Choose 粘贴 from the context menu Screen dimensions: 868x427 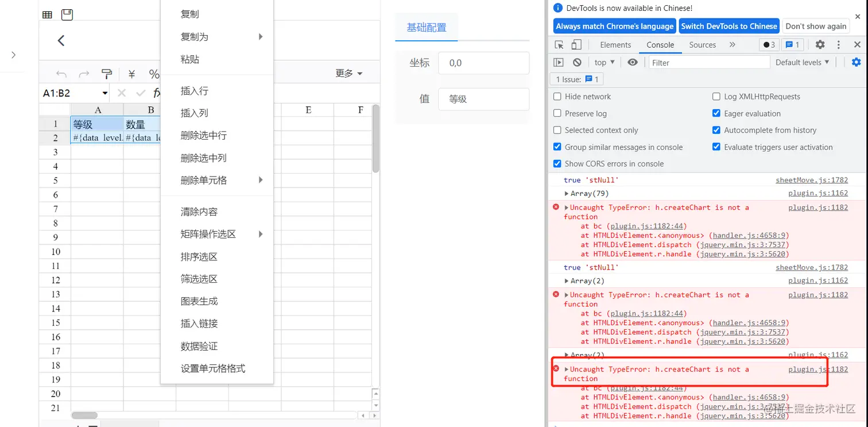pyautogui.click(x=217, y=59)
